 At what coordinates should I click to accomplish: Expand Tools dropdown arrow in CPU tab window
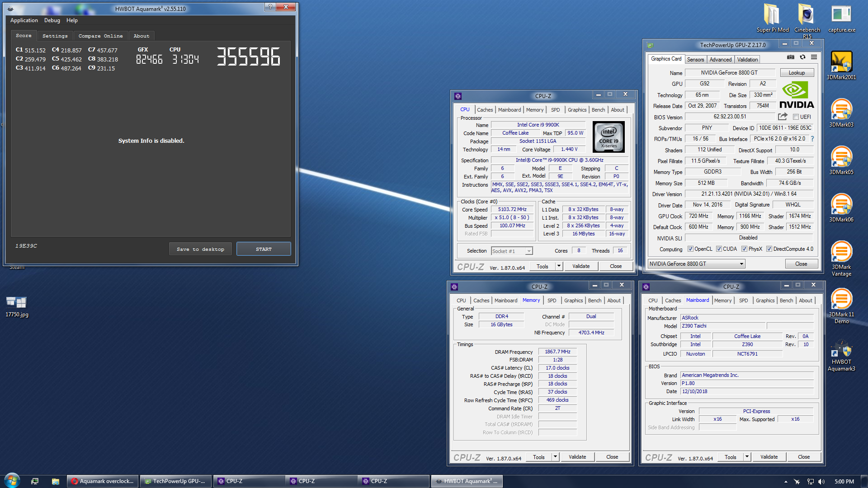point(559,266)
